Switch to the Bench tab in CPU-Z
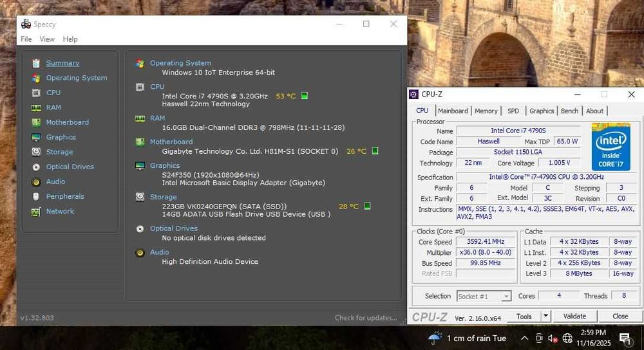The image size is (644, 350). 569,111
